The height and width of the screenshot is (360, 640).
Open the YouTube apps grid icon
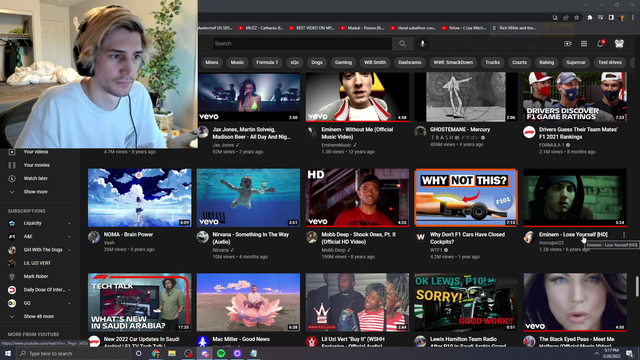click(x=584, y=44)
